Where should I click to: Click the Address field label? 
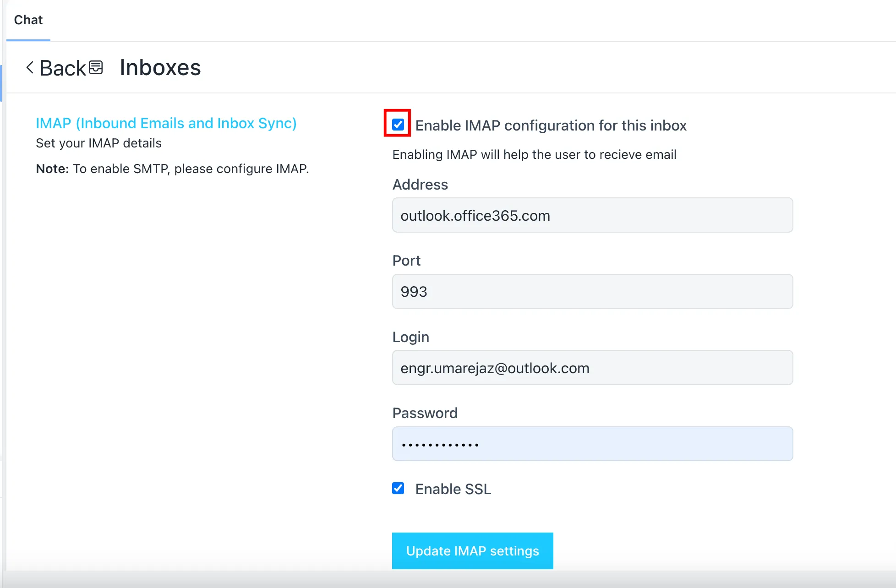click(x=420, y=185)
